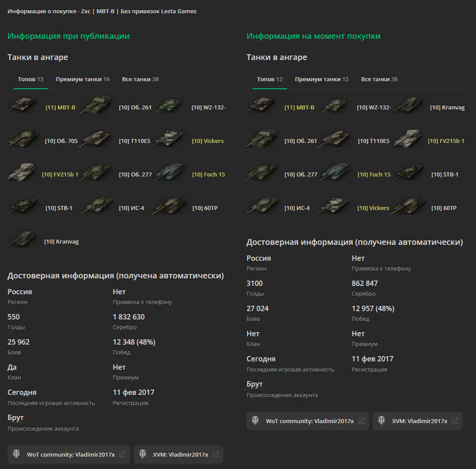Image resolution: width=476 pixels, height=469 pixels.
Task: Click 60TP tank image in publication panel
Action: (x=170, y=206)
